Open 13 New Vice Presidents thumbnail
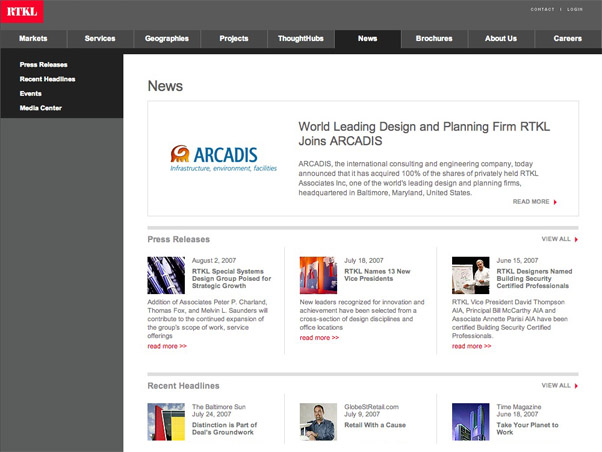The width and height of the screenshot is (602, 452). [318, 275]
